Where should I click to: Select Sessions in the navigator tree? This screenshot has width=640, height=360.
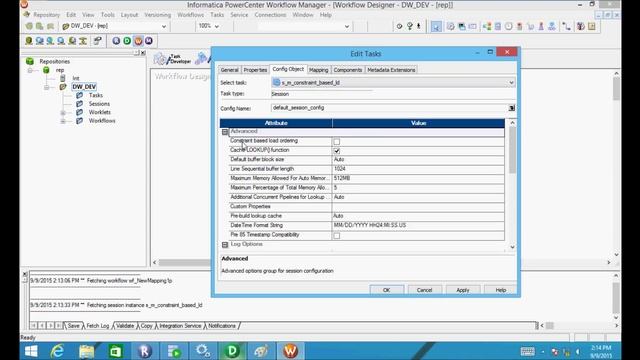click(99, 104)
